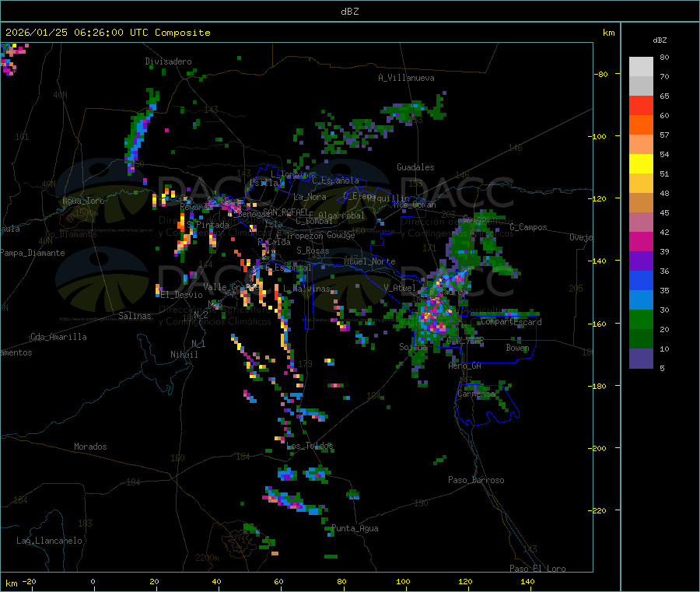Click the 'El_Desvio' map label

point(182,295)
